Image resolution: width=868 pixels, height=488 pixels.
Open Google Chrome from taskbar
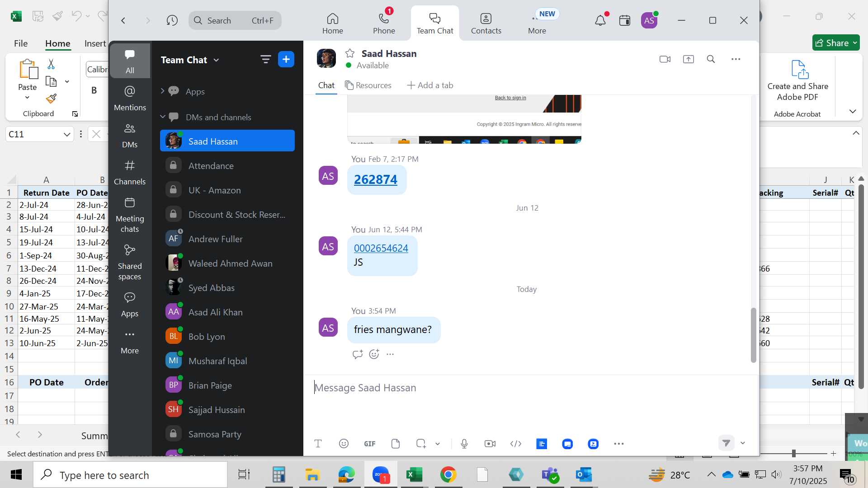[448, 475]
